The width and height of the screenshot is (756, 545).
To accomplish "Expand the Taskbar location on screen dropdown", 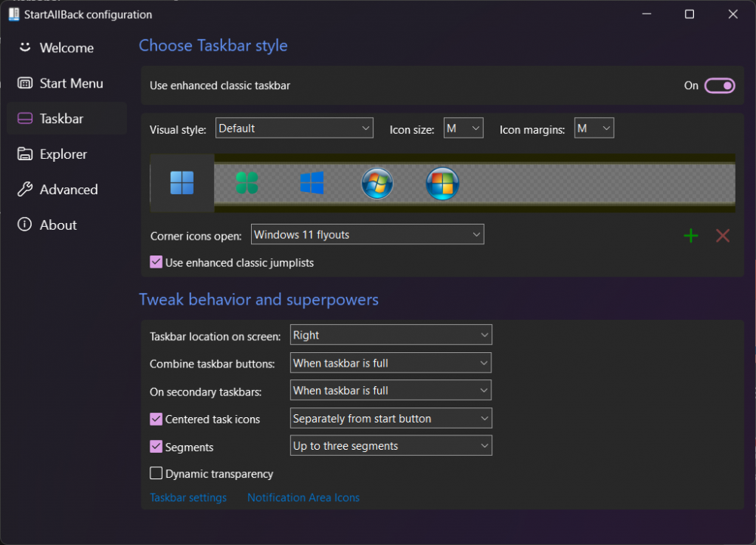I will click(x=391, y=335).
